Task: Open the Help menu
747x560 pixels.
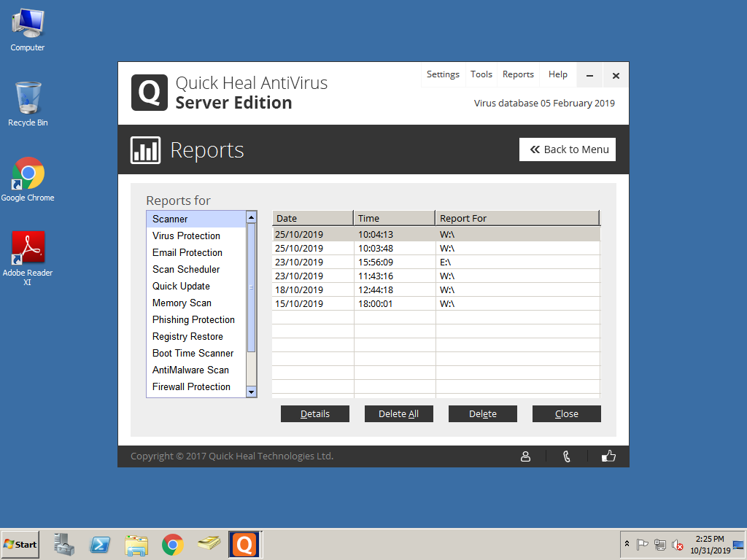Action: 558,74
